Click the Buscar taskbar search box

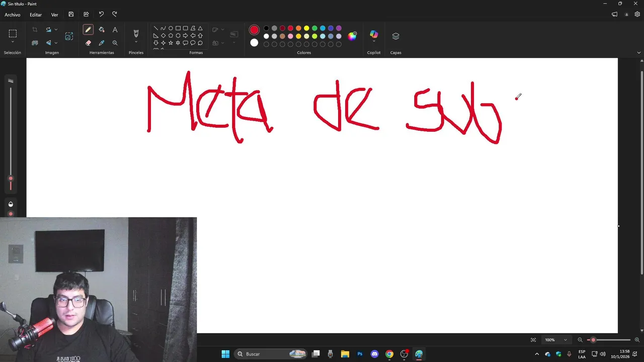271,354
